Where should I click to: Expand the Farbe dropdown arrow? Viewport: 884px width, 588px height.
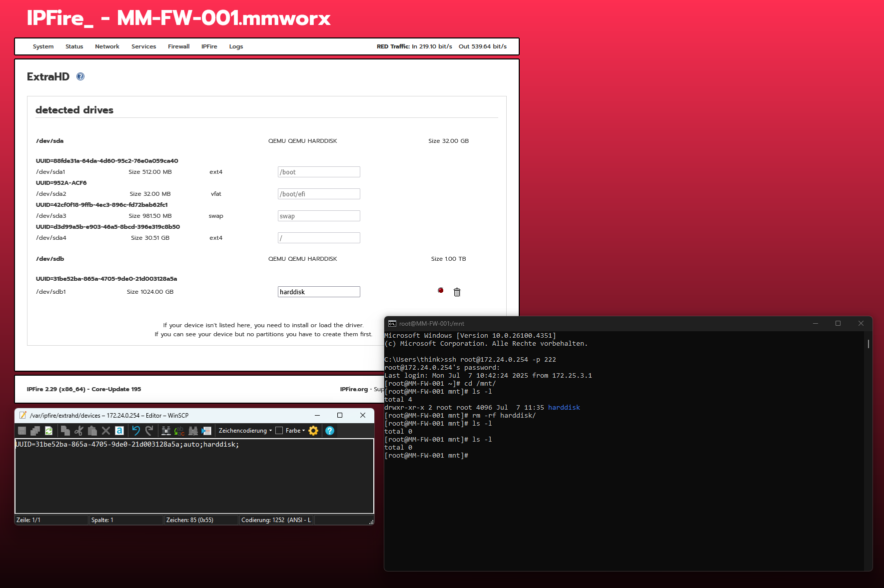[x=303, y=431]
